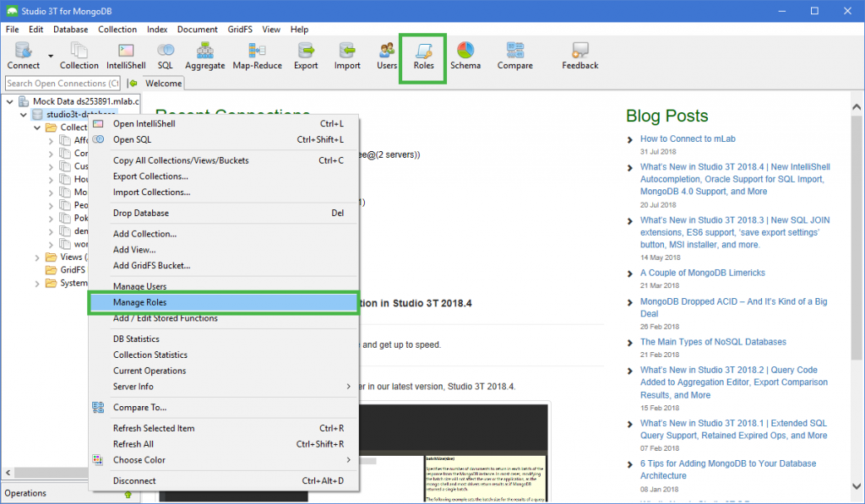Choose Compare To... in context menu
Screen dimensions: 865x504
[224, 408]
